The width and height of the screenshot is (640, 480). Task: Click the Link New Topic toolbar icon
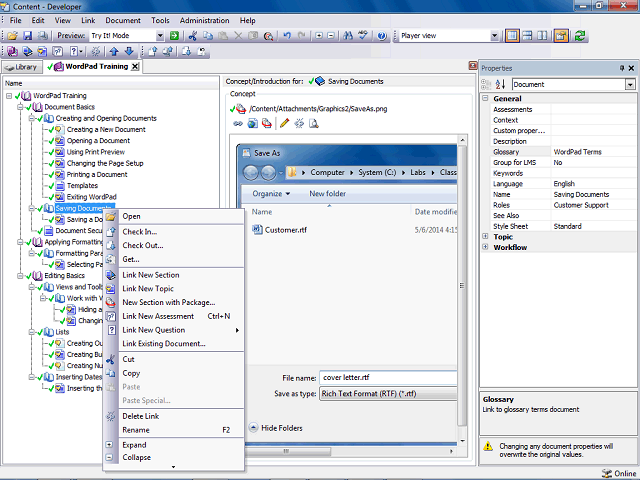click(42, 51)
